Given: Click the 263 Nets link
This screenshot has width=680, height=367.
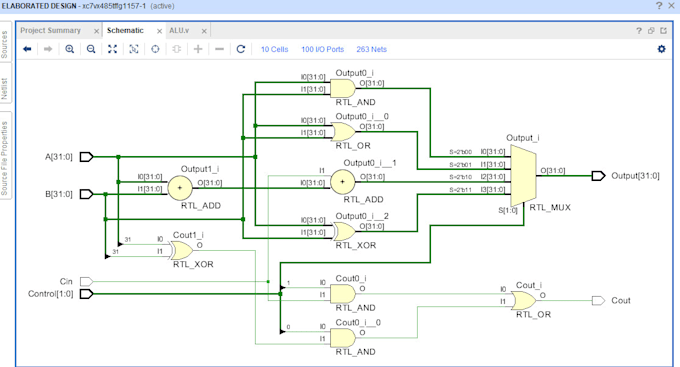Looking at the screenshot, I should point(371,49).
